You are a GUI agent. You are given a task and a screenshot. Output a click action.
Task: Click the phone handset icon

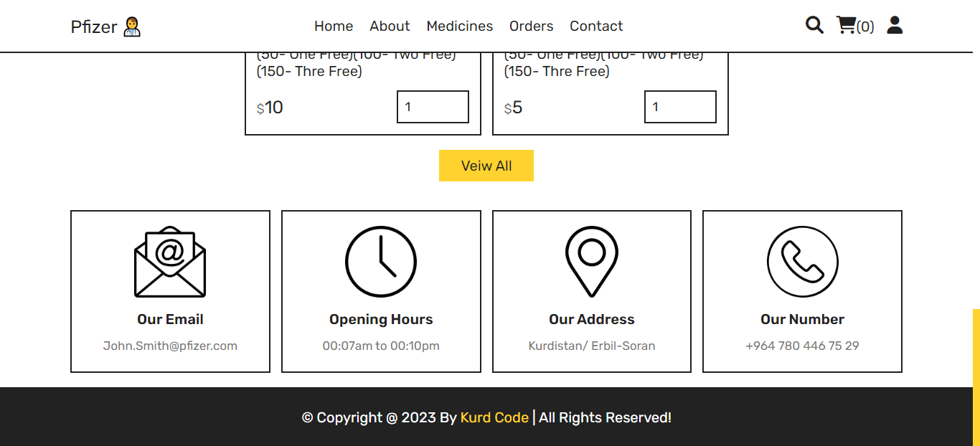pyautogui.click(x=803, y=262)
